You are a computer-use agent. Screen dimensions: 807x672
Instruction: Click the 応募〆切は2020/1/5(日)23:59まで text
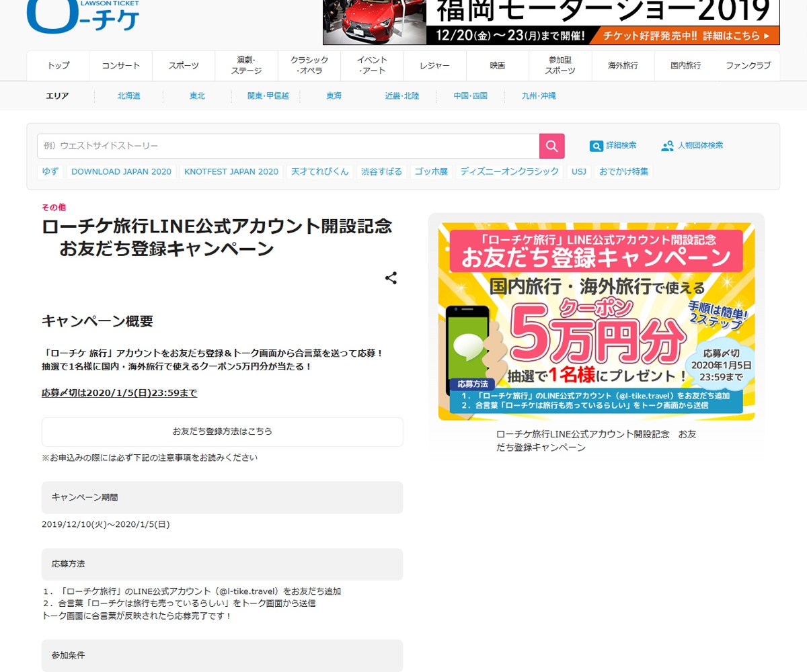click(x=120, y=392)
